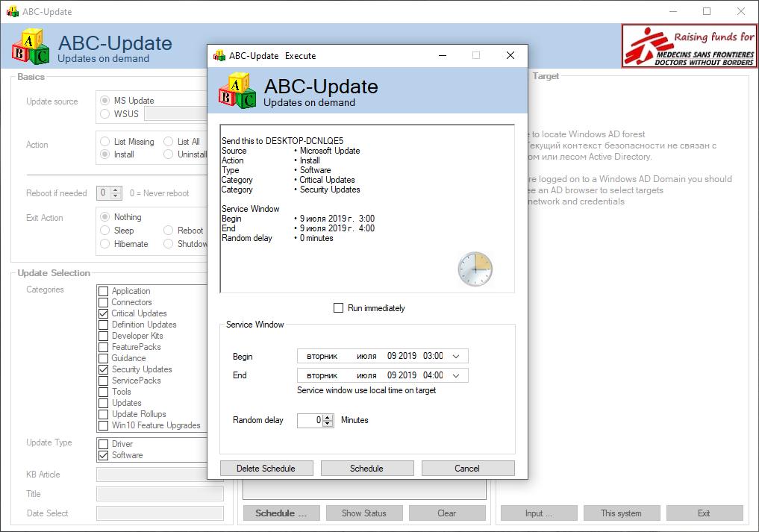
Task: Click the ABC blocks logo in main window header
Action: click(30, 46)
